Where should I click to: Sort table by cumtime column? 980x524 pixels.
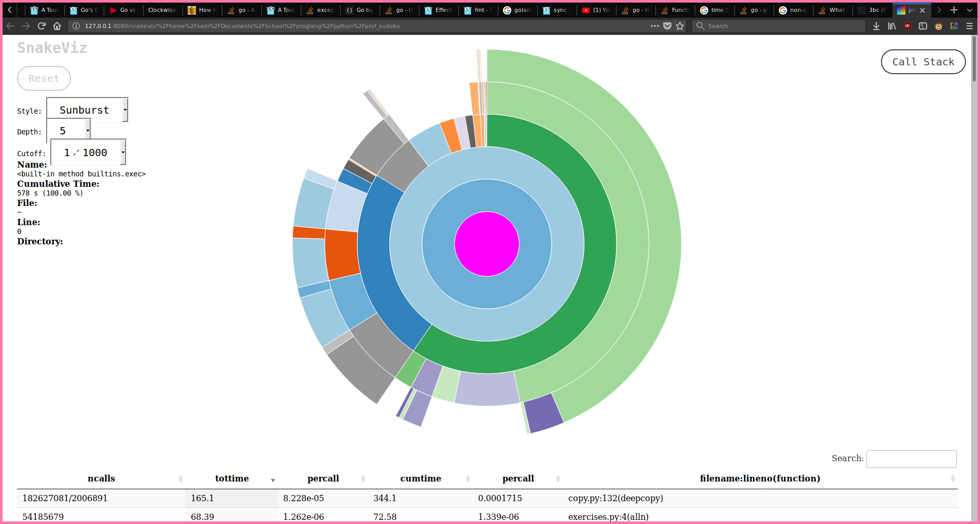[421, 478]
